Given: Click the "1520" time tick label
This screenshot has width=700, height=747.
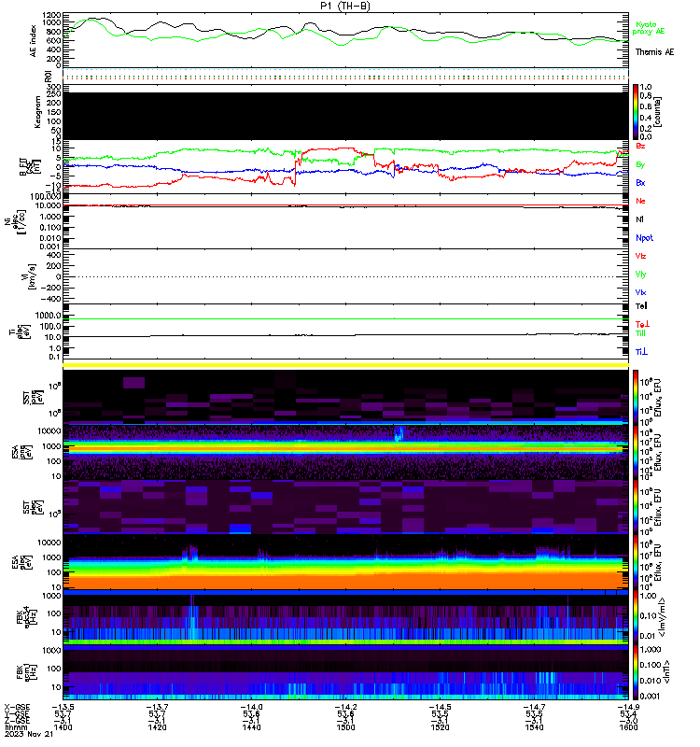Looking at the screenshot, I should point(440,727).
